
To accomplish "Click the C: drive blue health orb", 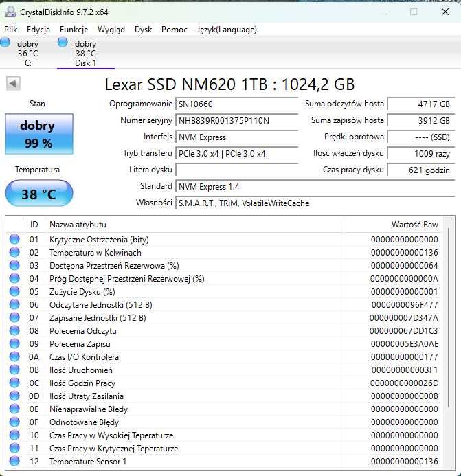I will coord(5,42).
